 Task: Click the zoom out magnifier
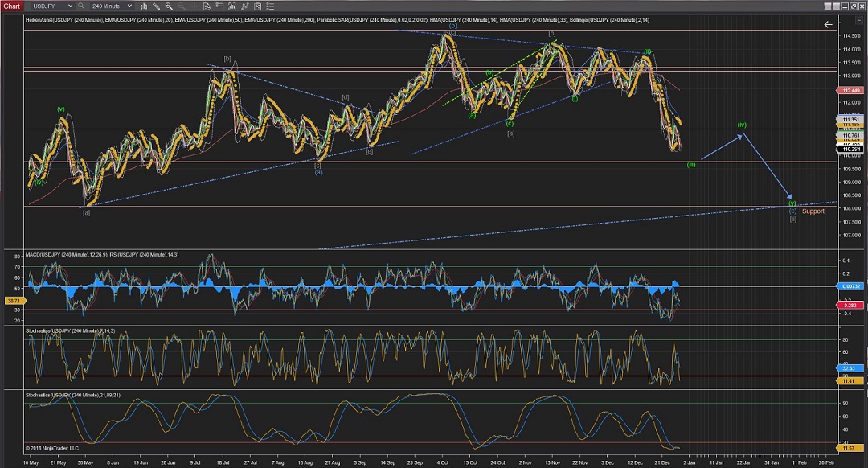click(x=181, y=6)
